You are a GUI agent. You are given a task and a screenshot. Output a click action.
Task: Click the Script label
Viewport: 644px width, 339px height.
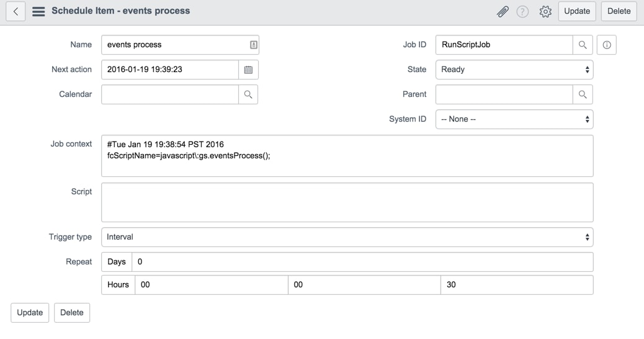(x=81, y=191)
